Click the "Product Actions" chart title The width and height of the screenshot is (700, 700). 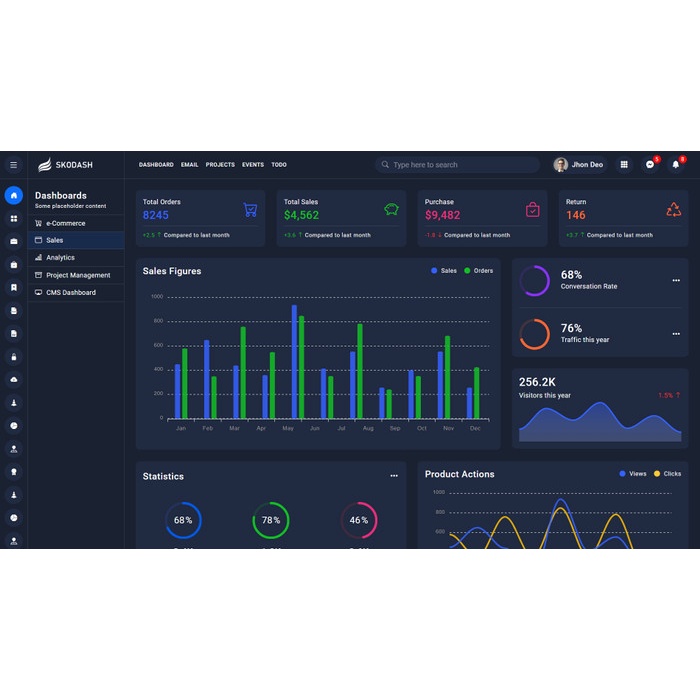click(x=459, y=475)
